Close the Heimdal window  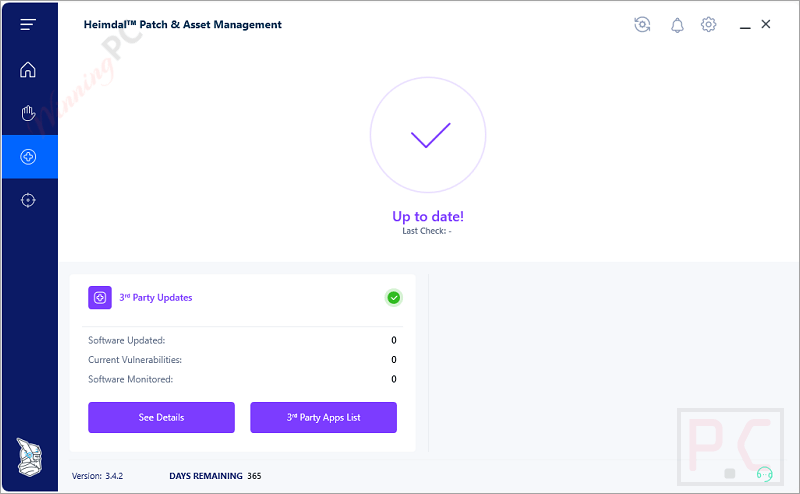coord(766,24)
